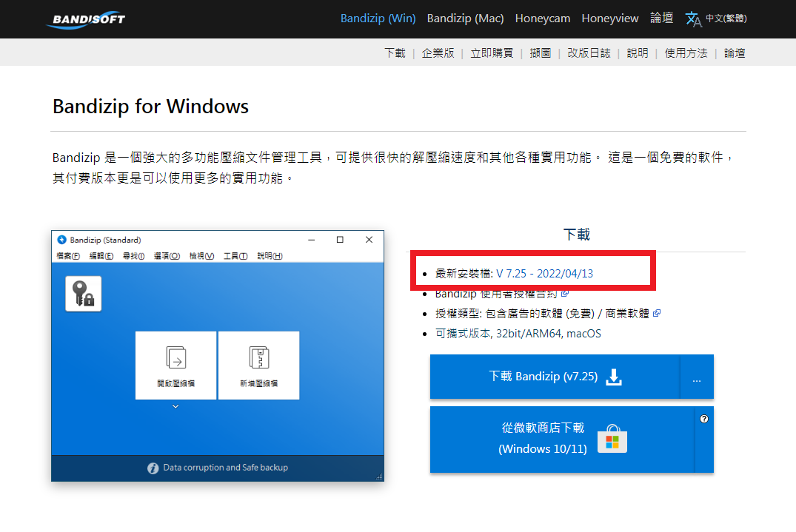The width and height of the screenshot is (796, 532).
Task: Open the 編輯(E) menu in Bandizip window
Action: (101, 256)
